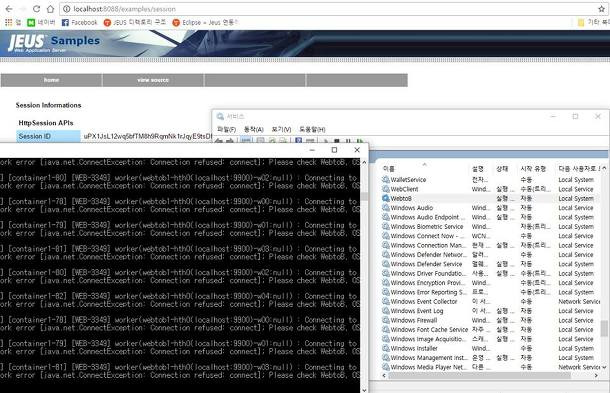Viewport: 610px width, 393px height.
Task: Select the WalletService gear icon
Action: coord(386,179)
